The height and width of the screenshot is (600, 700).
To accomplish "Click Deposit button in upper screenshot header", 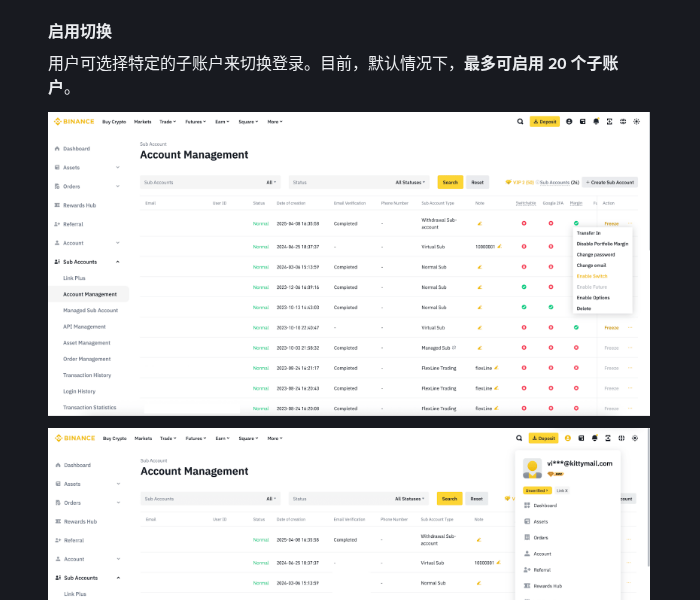I will point(545,121).
